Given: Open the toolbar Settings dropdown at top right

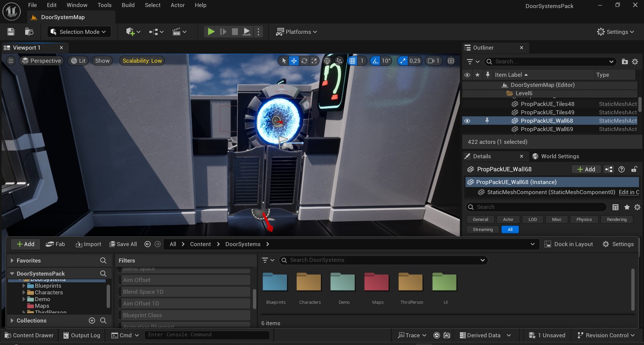Looking at the screenshot, I should click(x=615, y=32).
